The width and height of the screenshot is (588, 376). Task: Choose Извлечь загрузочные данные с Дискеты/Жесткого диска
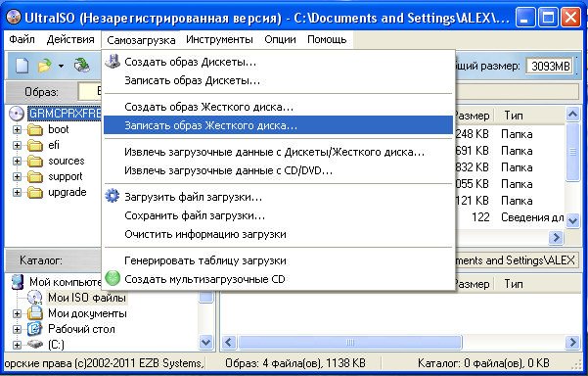(x=278, y=152)
